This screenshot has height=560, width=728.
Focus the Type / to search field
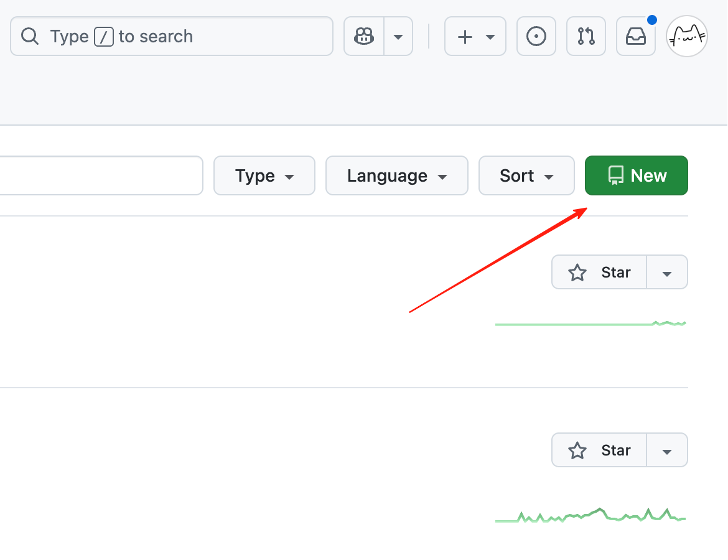click(187, 37)
